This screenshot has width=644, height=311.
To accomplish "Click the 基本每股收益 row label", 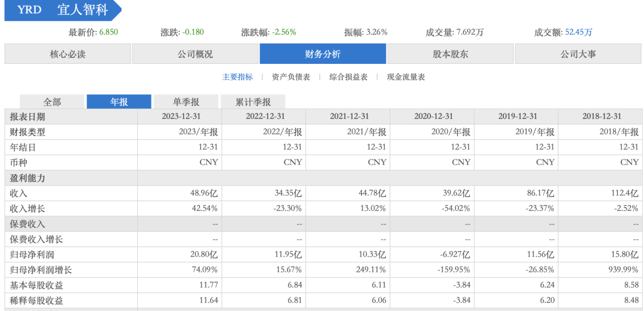I will [36, 285].
